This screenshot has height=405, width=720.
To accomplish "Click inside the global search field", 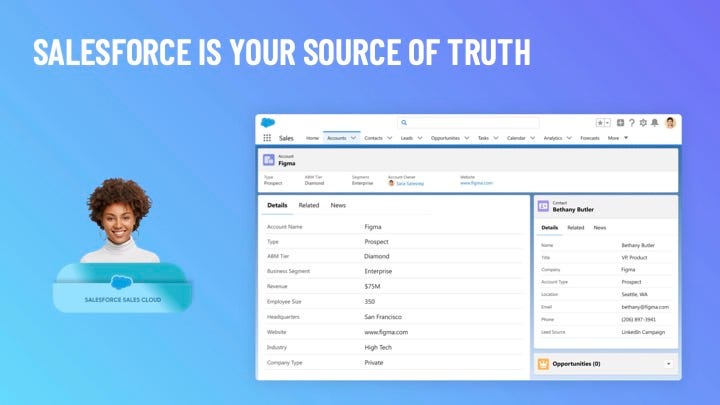I will click(468, 123).
